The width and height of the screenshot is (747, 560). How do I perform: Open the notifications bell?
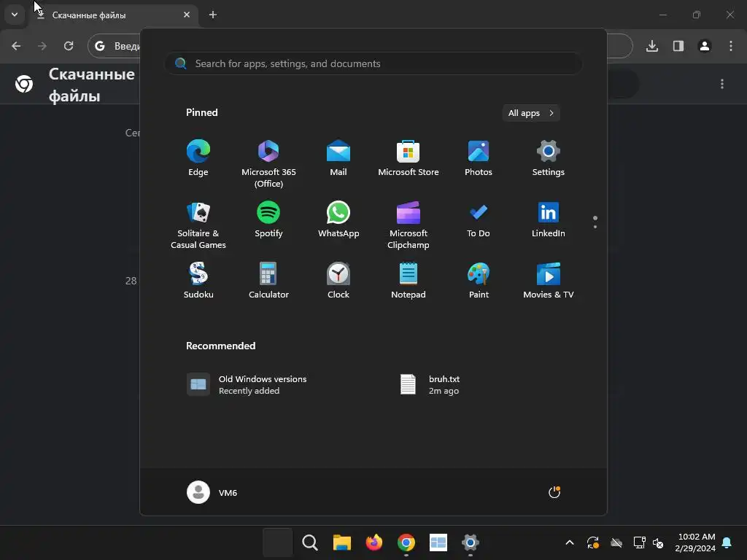click(x=727, y=542)
